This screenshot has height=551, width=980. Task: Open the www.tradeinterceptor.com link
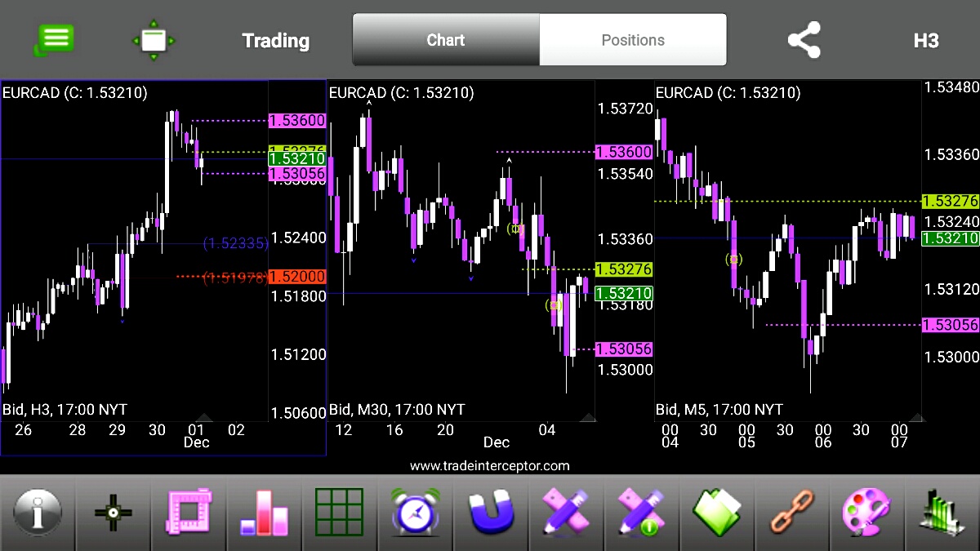click(x=490, y=466)
